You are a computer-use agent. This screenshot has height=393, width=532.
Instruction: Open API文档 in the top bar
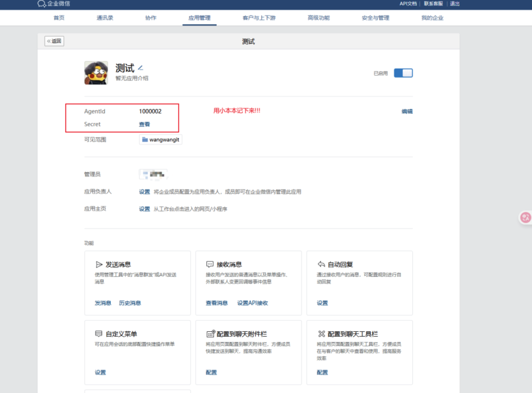(408, 3)
